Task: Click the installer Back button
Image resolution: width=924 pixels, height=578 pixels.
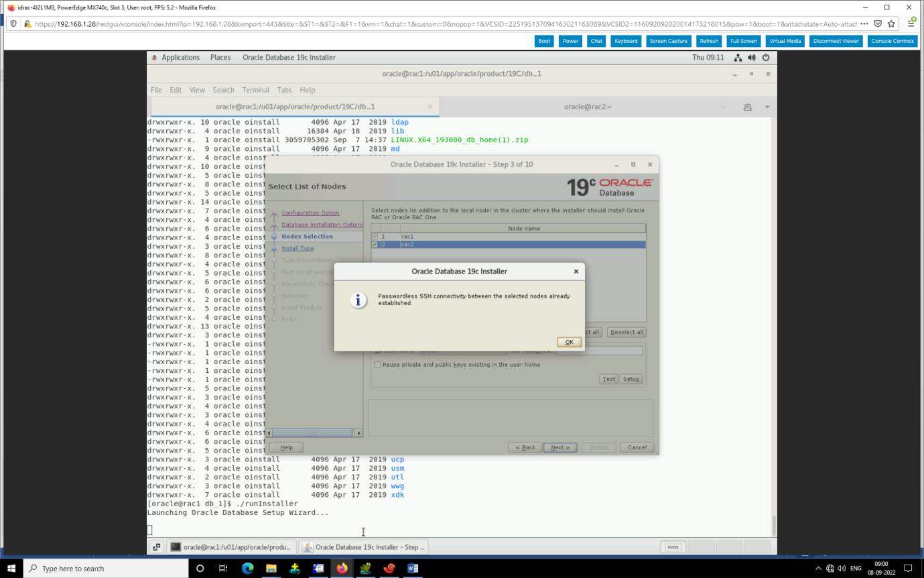Action: pyautogui.click(x=525, y=447)
